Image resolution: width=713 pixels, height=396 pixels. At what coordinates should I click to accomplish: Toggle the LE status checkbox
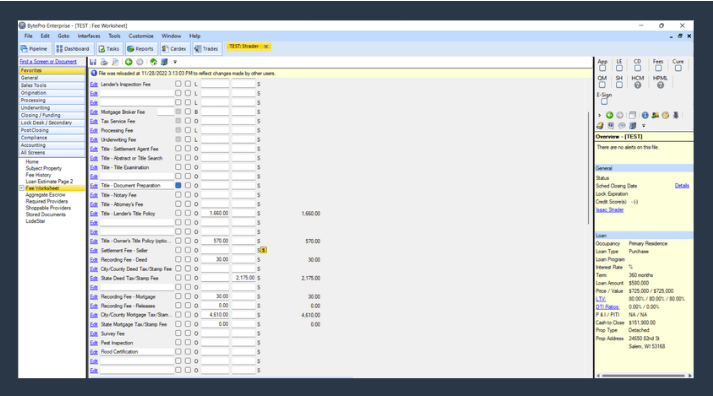(619, 68)
